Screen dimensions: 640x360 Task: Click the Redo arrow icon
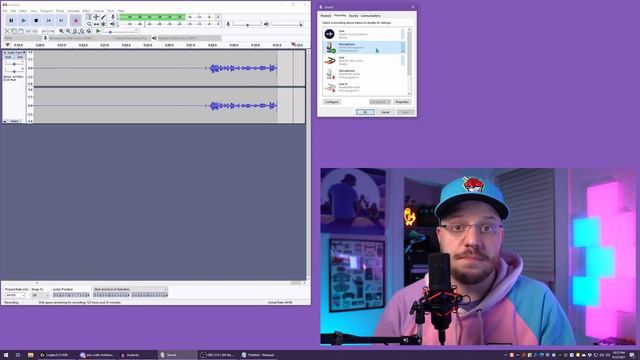(51, 31)
